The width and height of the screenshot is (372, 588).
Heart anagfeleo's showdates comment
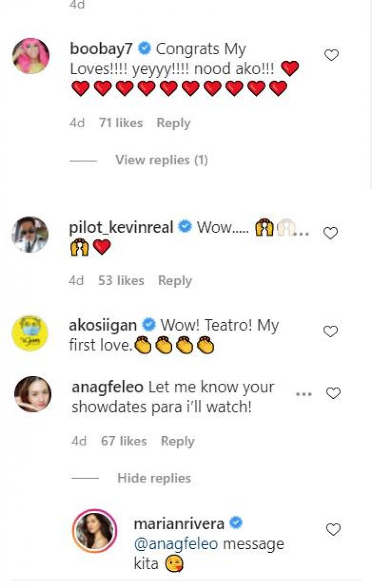point(333,394)
